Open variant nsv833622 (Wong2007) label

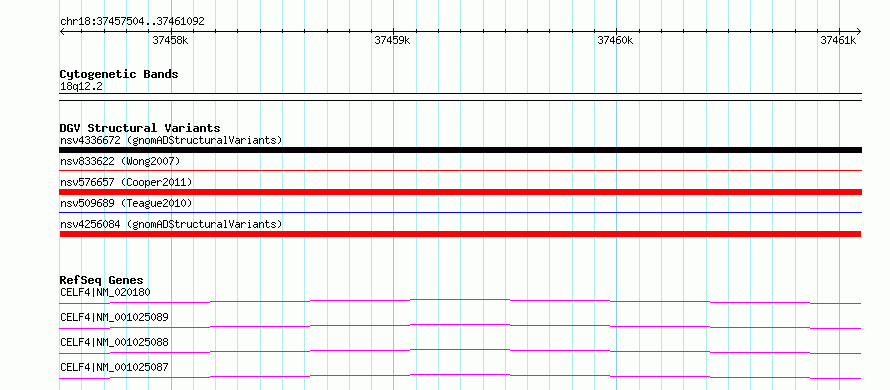(120, 161)
